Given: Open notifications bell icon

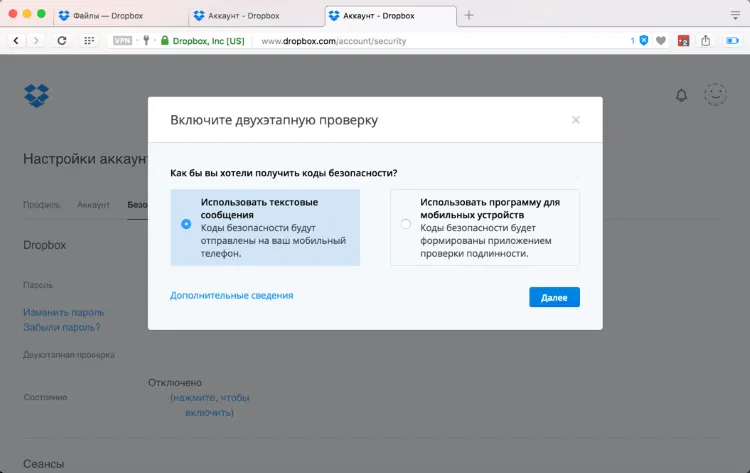Looking at the screenshot, I should click(x=681, y=95).
